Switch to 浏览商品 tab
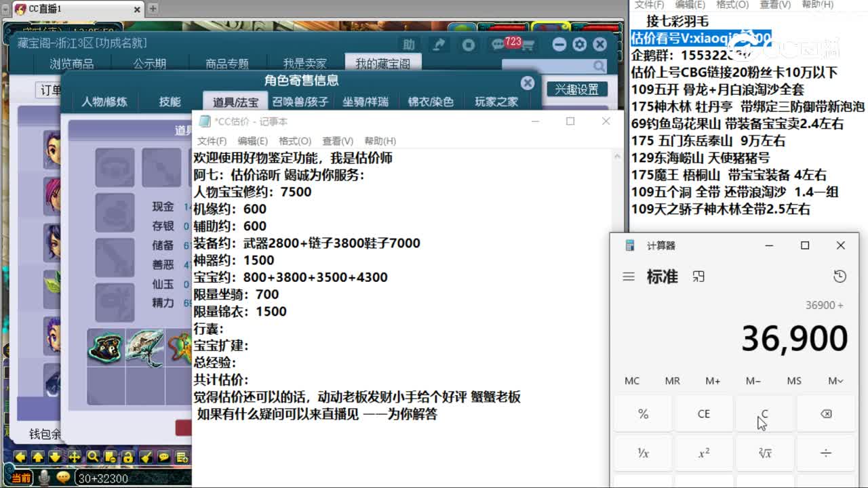This screenshot has width=868, height=488. (x=72, y=64)
